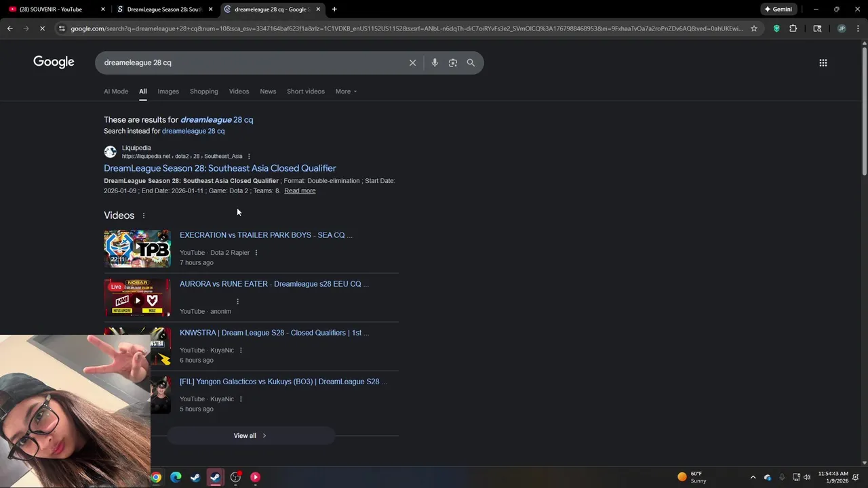The image size is (868, 488).
Task: Open options menu for Liquipedia result
Action: [x=249, y=157]
